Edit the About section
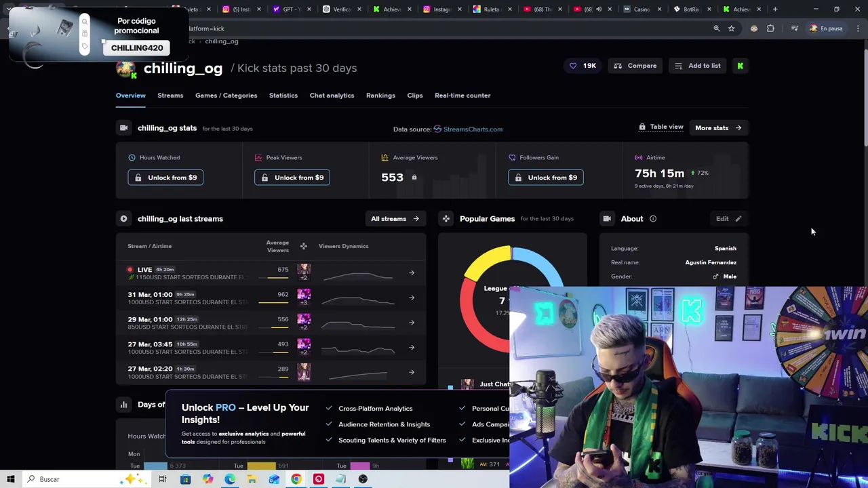This screenshot has width=868, height=488. [729, 219]
